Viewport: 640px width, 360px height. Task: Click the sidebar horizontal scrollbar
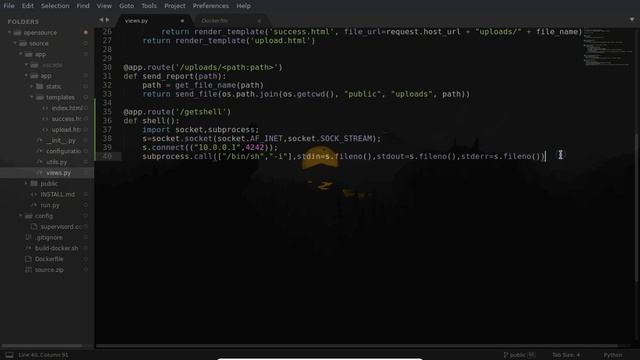42,346
